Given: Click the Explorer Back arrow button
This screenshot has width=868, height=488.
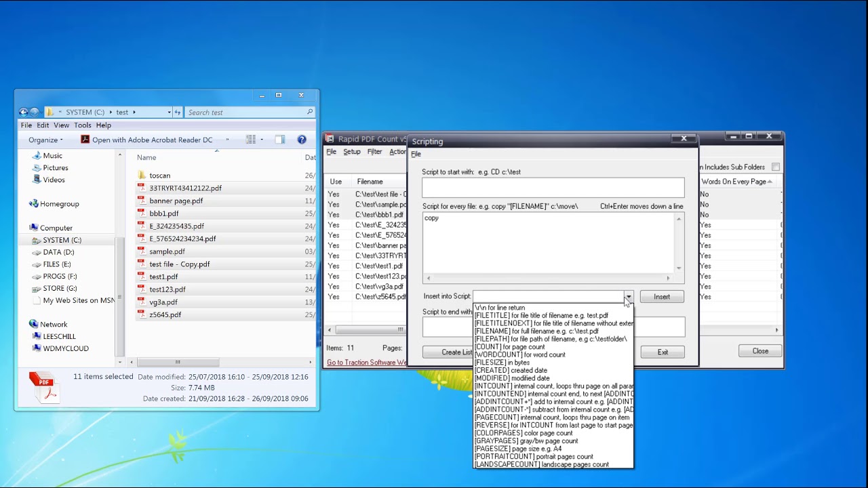Looking at the screenshot, I should click(24, 112).
